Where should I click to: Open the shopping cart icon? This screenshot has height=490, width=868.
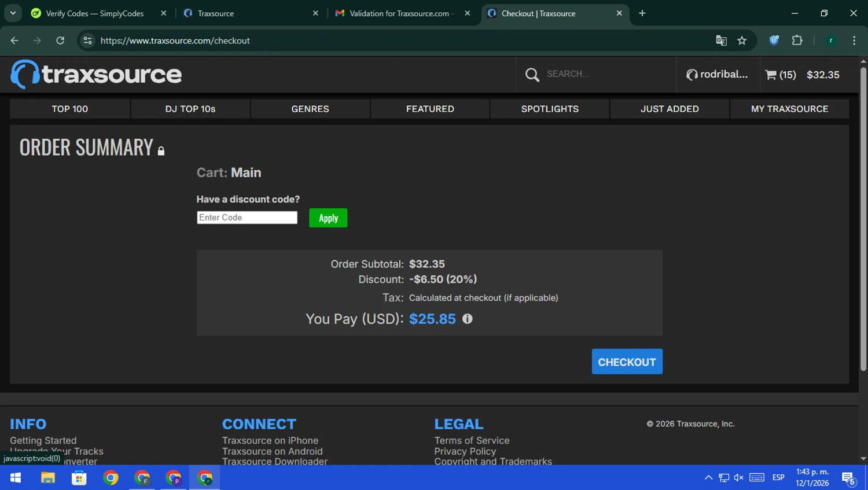[x=771, y=75]
